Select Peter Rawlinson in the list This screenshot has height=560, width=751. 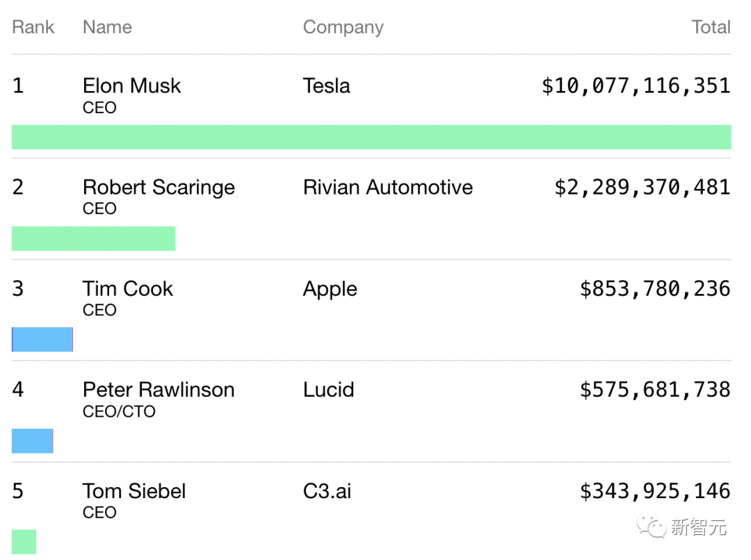[159, 390]
